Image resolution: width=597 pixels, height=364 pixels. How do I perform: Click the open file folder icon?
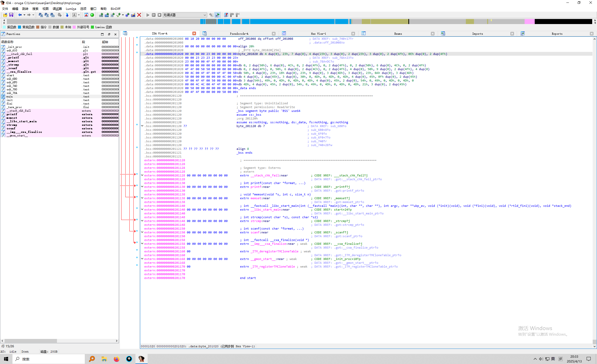click(x=5, y=15)
